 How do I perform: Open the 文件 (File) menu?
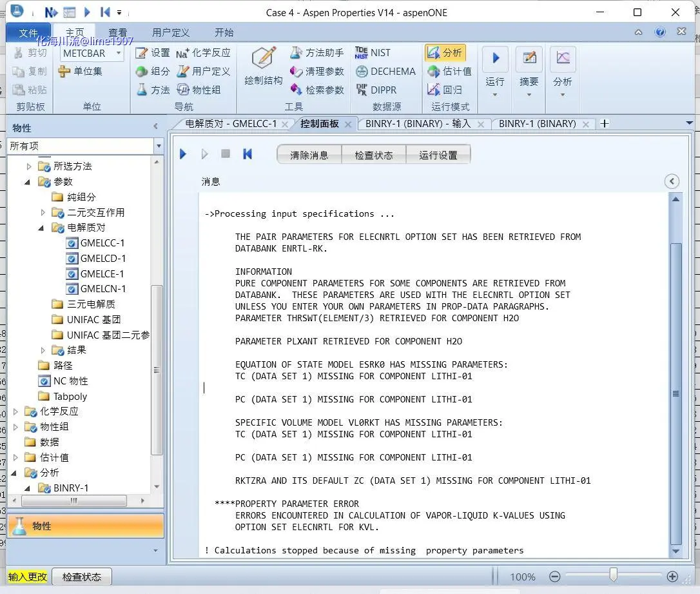(x=28, y=33)
